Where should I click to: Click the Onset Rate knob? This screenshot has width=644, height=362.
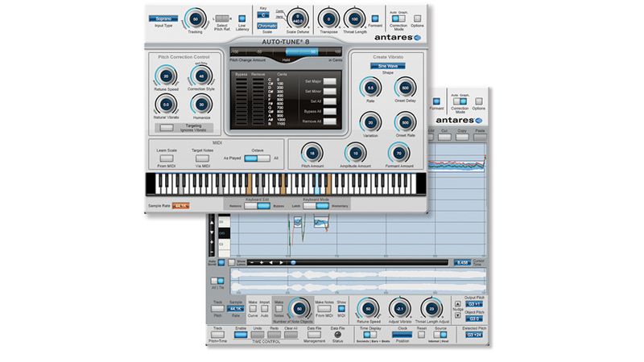click(x=405, y=122)
